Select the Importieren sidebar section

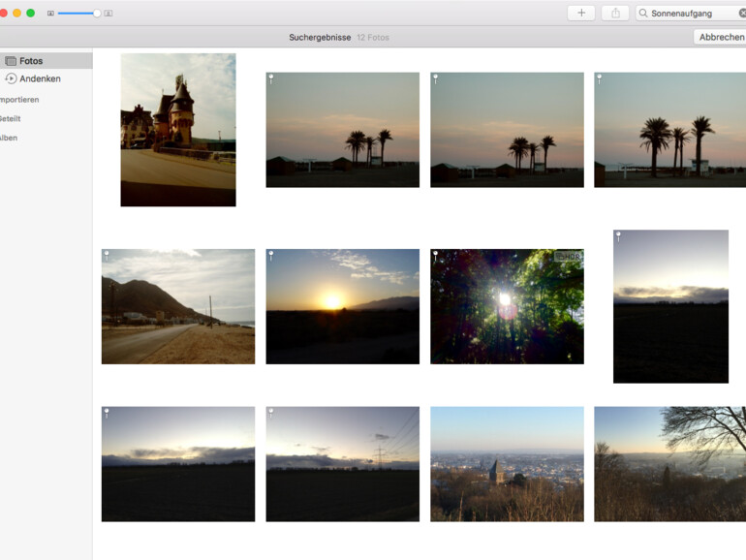19,100
